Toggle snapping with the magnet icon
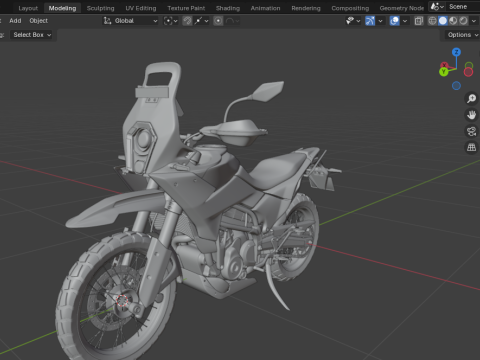 (187, 21)
